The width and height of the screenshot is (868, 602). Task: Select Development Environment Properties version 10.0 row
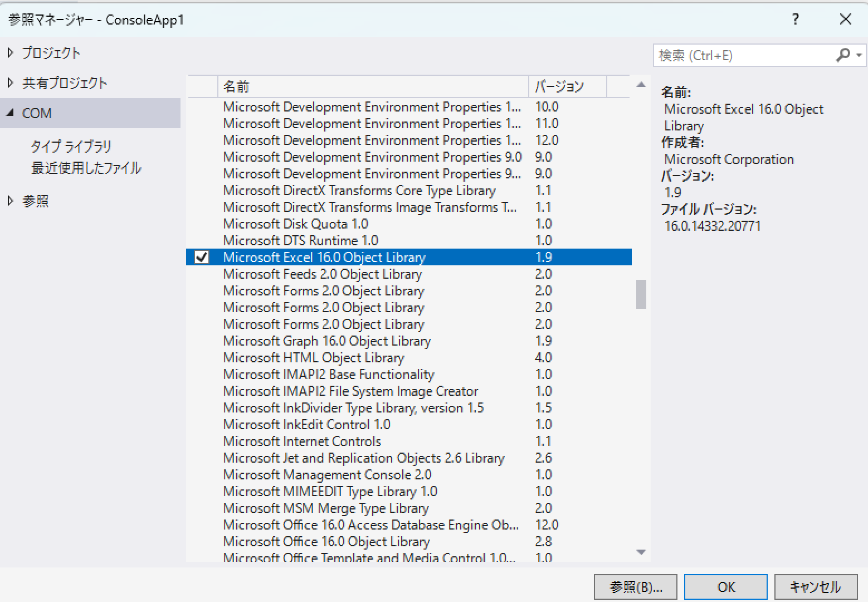coord(409,106)
